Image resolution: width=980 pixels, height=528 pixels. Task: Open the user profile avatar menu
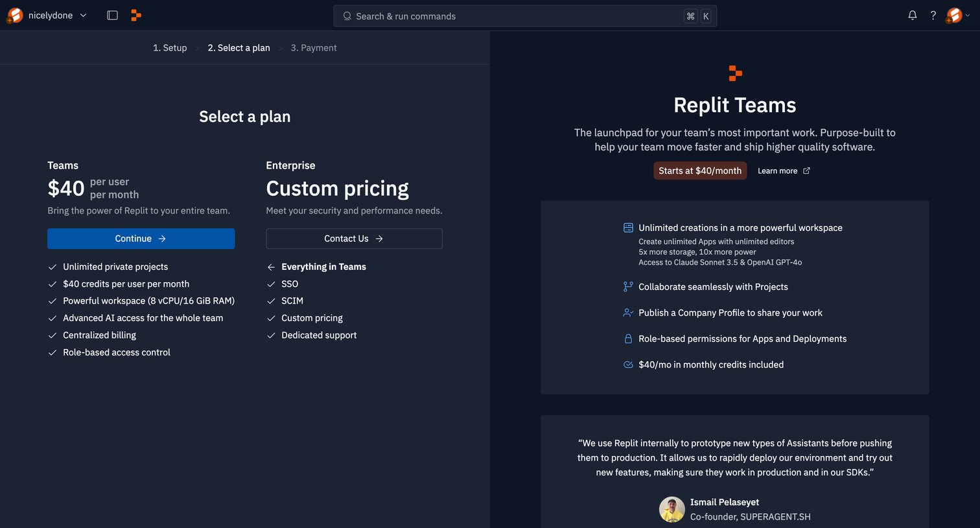[x=954, y=16]
